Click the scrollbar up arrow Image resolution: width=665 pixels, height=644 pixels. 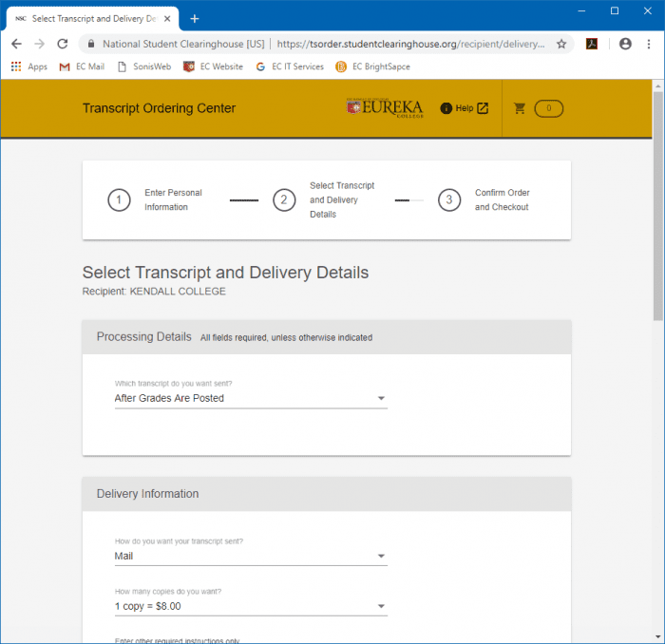657,85
